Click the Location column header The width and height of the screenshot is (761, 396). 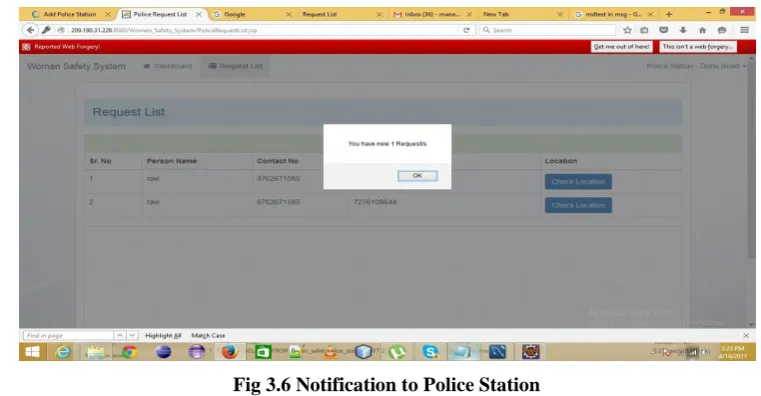561,161
